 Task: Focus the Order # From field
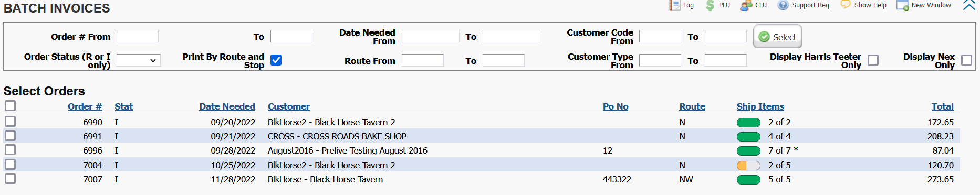(x=138, y=36)
